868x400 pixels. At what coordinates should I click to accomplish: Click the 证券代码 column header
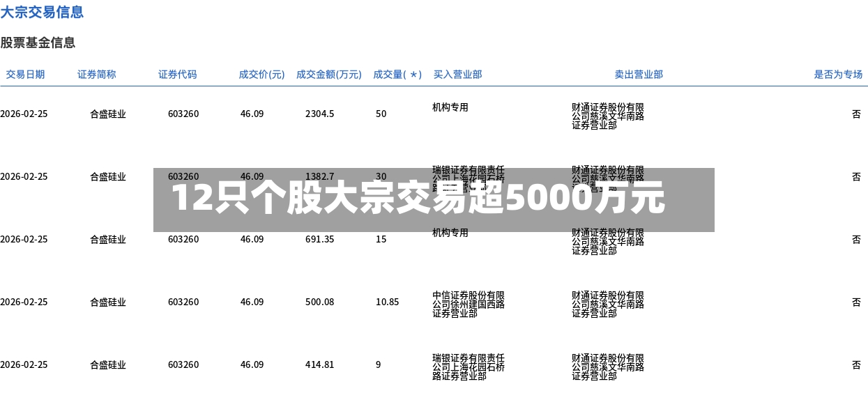coord(178,74)
